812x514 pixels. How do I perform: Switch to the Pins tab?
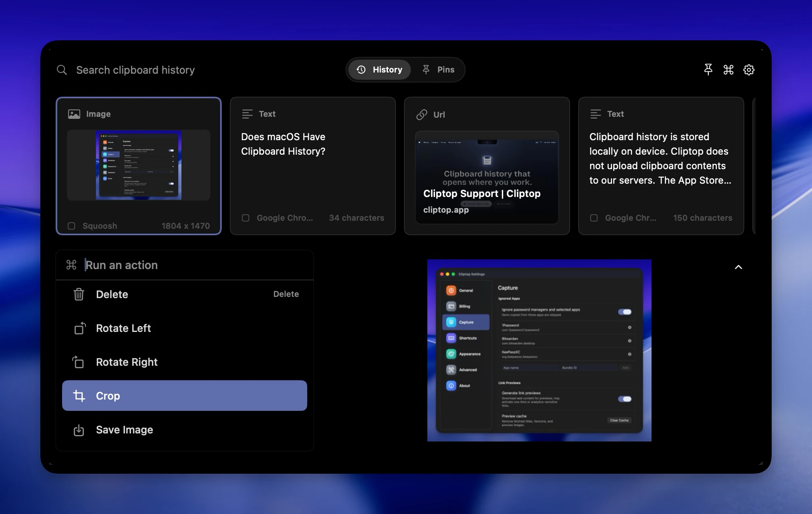[x=438, y=70]
